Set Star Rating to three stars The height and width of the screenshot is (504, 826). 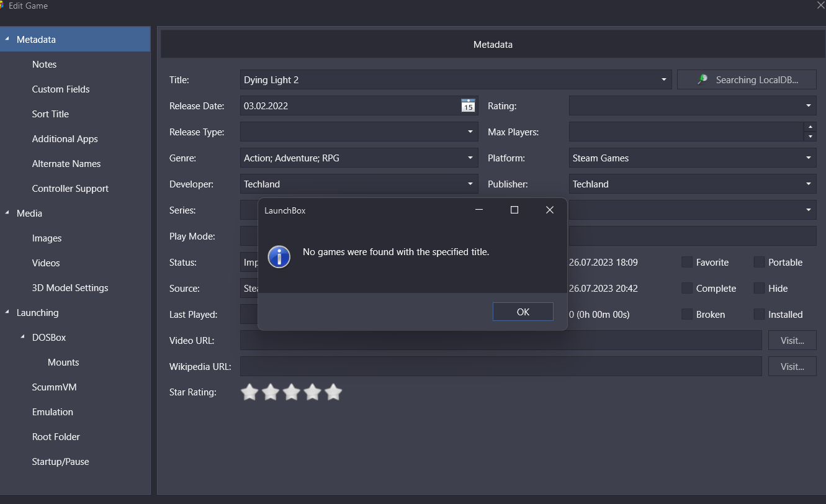coord(292,392)
